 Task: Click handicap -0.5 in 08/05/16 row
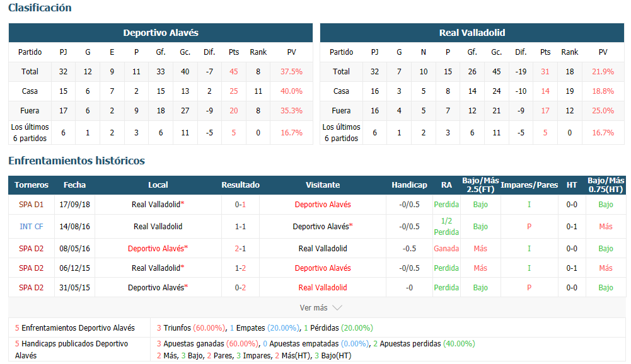click(409, 249)
